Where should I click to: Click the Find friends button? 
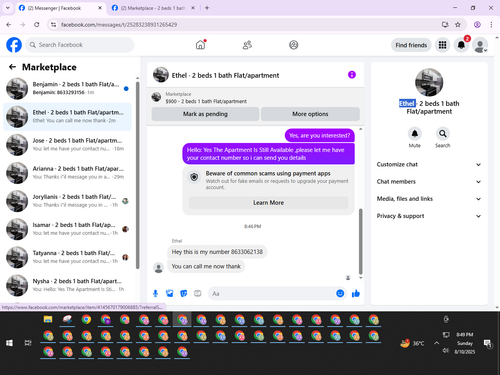[x=411, y=45]
